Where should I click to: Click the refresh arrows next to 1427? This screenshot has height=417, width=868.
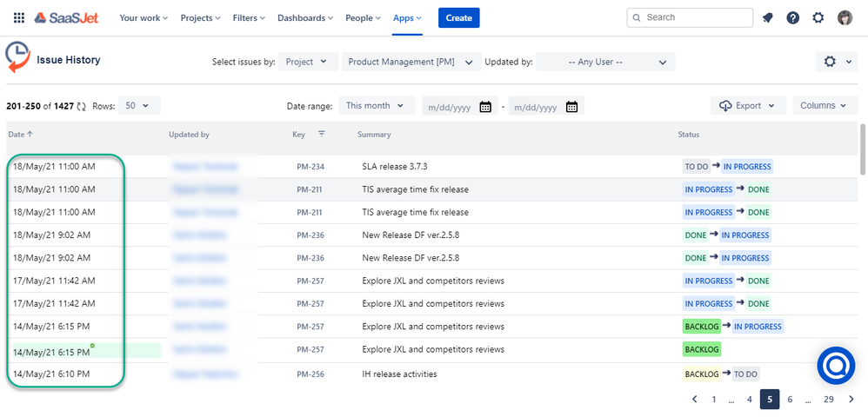pyautogui.click(x=82, y=106)
